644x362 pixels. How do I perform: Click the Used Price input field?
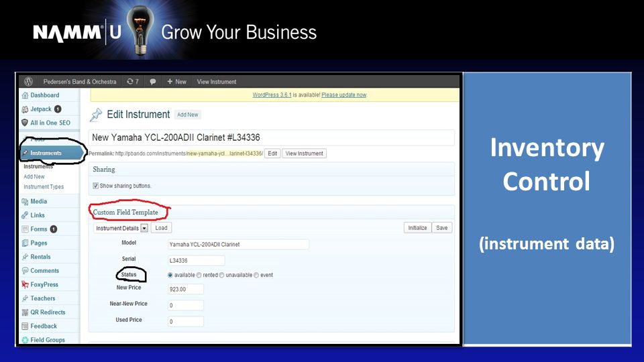click(186, 321)
